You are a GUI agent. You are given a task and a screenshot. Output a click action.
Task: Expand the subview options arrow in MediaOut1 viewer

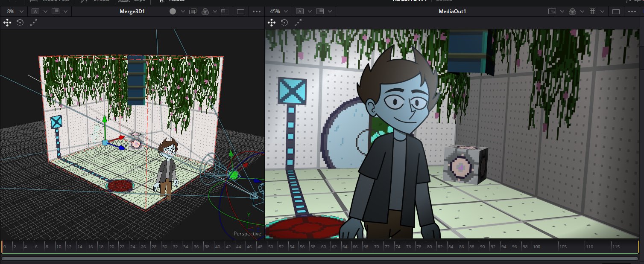(x=329, y=12)
